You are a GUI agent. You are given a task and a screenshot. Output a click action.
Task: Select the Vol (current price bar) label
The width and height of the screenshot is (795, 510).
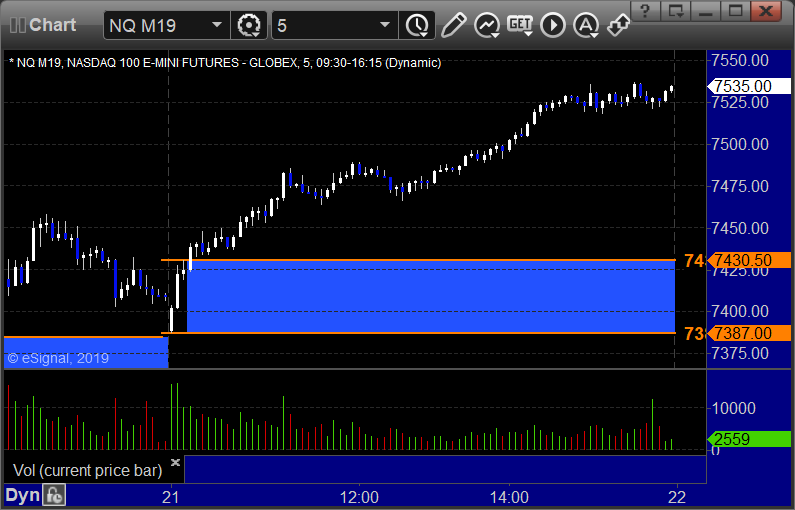tap(88, 470)
